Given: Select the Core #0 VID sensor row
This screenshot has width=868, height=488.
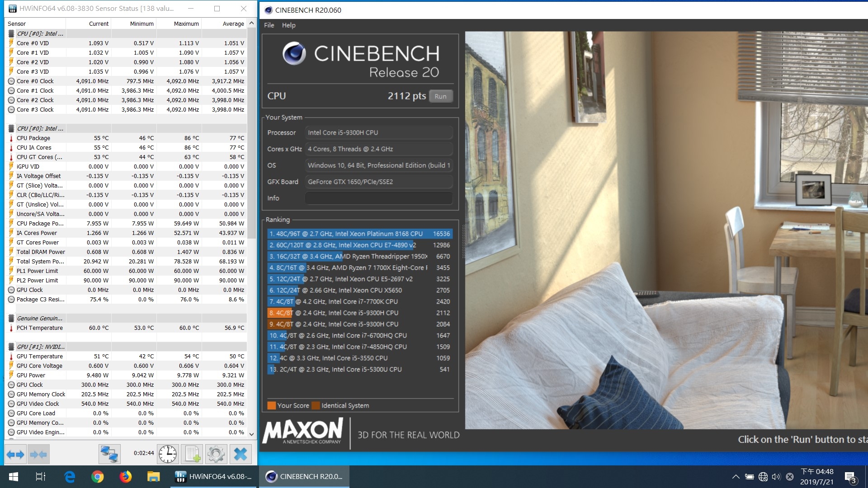Looking at the screenshot, I should [x=126, y=43].
